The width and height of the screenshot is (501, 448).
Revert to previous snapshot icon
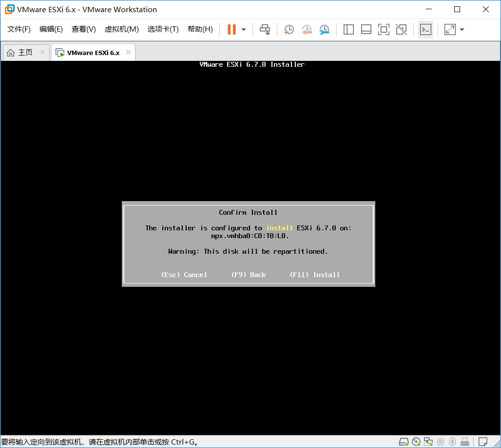tap(307, 29)
